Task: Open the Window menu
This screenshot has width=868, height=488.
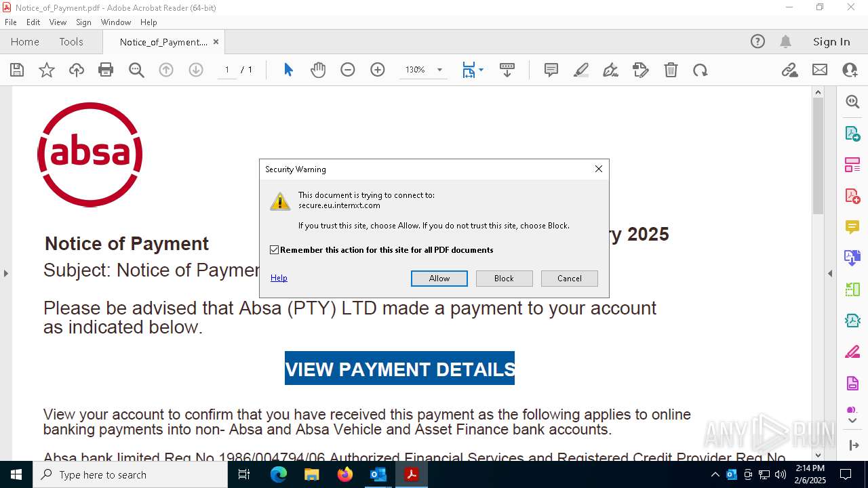Action: pyautogui.click(x=116, y=22)
